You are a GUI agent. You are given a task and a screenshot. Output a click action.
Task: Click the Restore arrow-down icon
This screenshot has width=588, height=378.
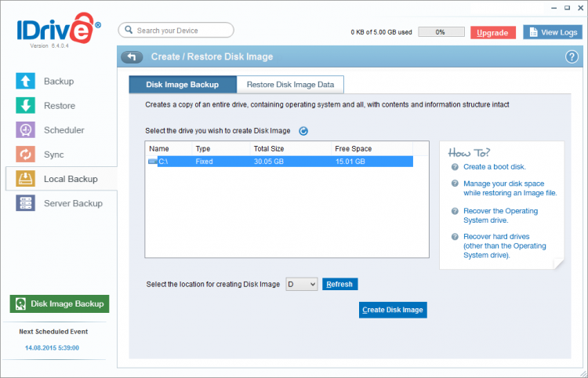pyautogui.click(x=26, y=105)
